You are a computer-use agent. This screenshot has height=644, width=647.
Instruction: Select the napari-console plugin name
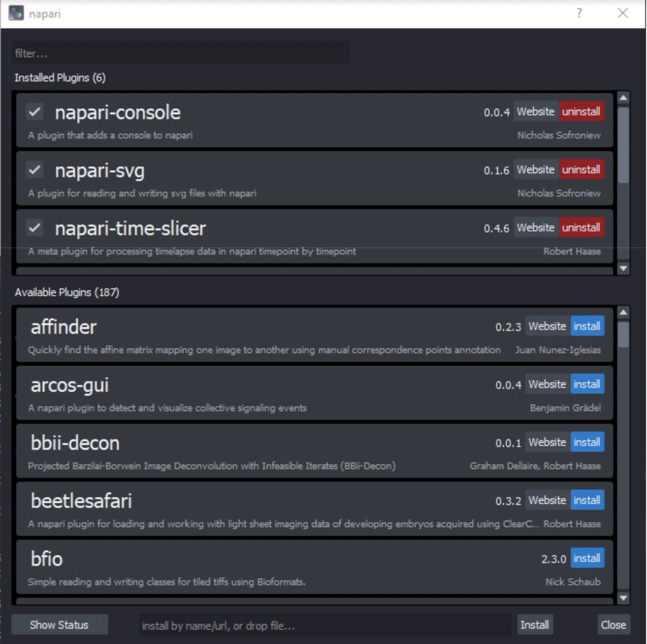point(118,113)
